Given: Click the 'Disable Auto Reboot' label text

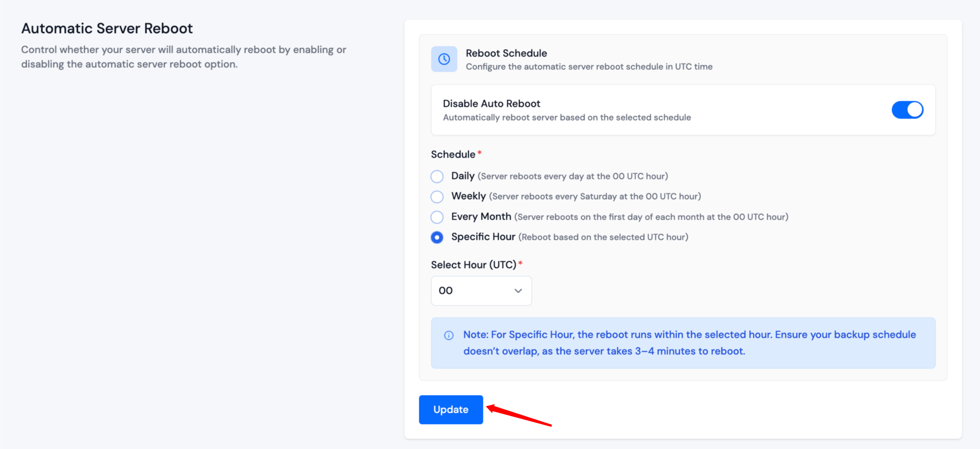Looking at the screenshot, I should click(491, 103).
